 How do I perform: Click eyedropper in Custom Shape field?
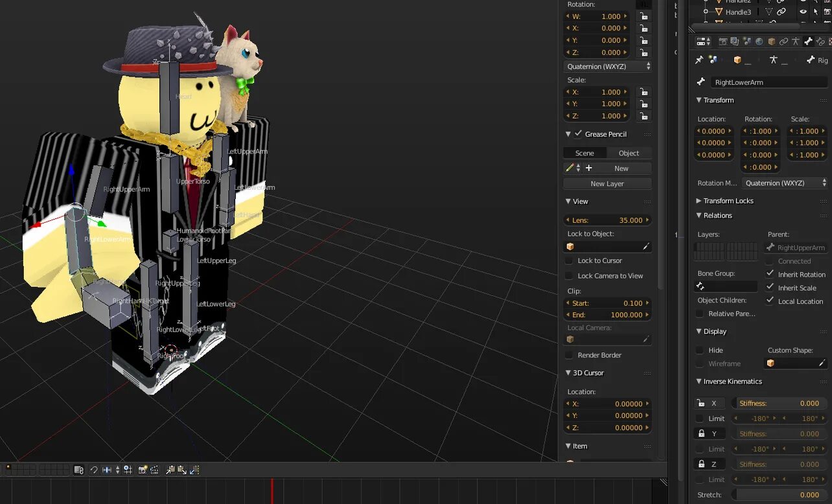tap(822, 363)
